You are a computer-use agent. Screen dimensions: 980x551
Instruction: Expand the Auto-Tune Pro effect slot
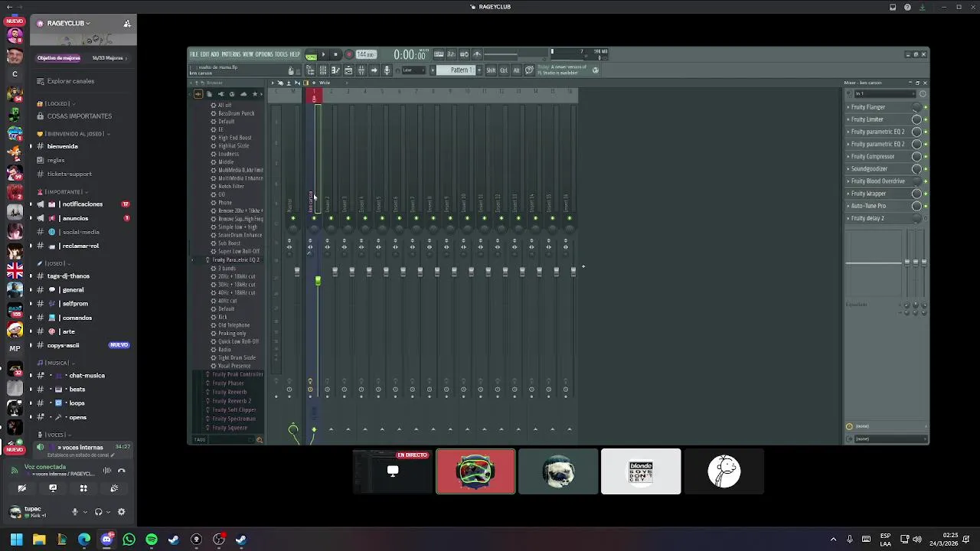pos(848,206)
